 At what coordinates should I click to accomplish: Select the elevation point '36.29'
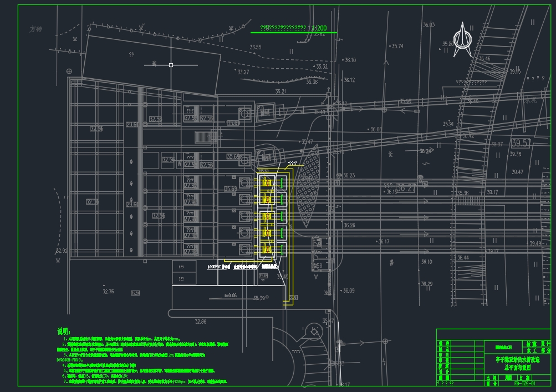pyautogui.click(x=427, y=284)
